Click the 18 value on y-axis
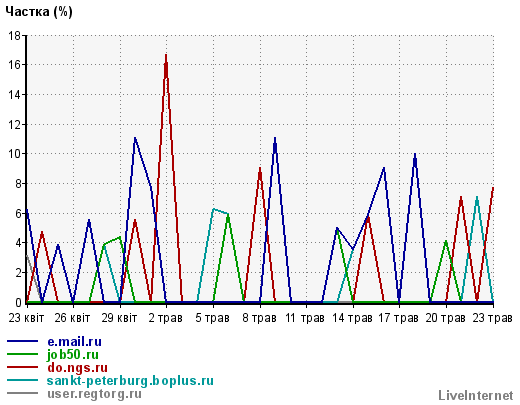Screen dimensions: 520x405 click(x=15, y=35)
